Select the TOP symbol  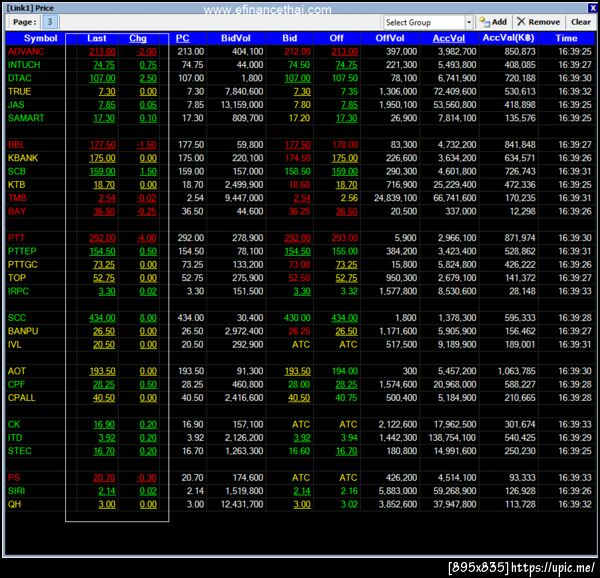pos(16,278)
